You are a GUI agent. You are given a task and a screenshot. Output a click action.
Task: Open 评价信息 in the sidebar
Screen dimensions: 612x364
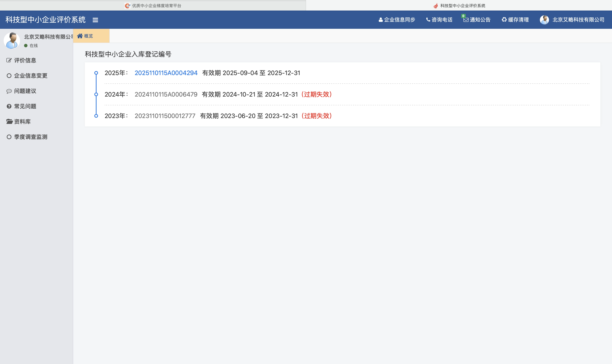point(21,60)
